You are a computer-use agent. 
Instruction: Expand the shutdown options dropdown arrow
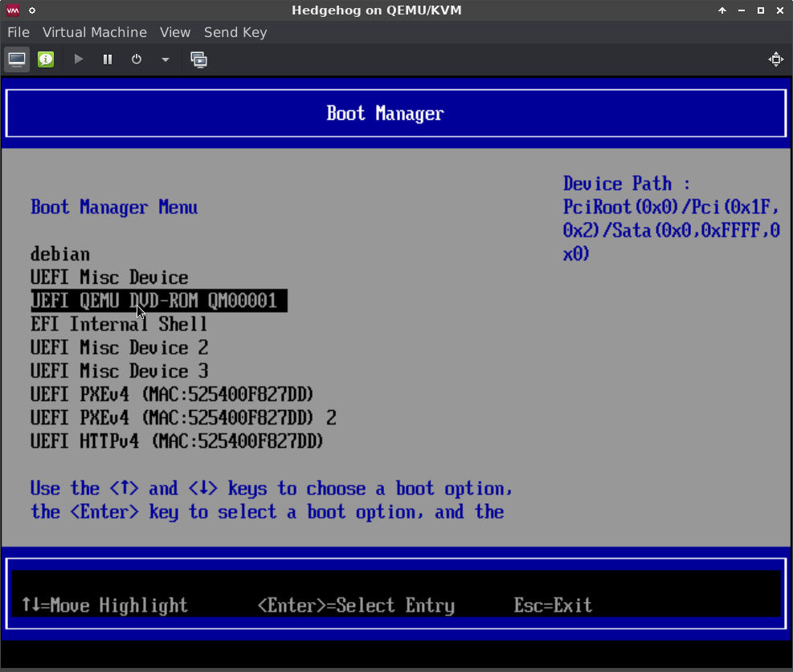165,59
